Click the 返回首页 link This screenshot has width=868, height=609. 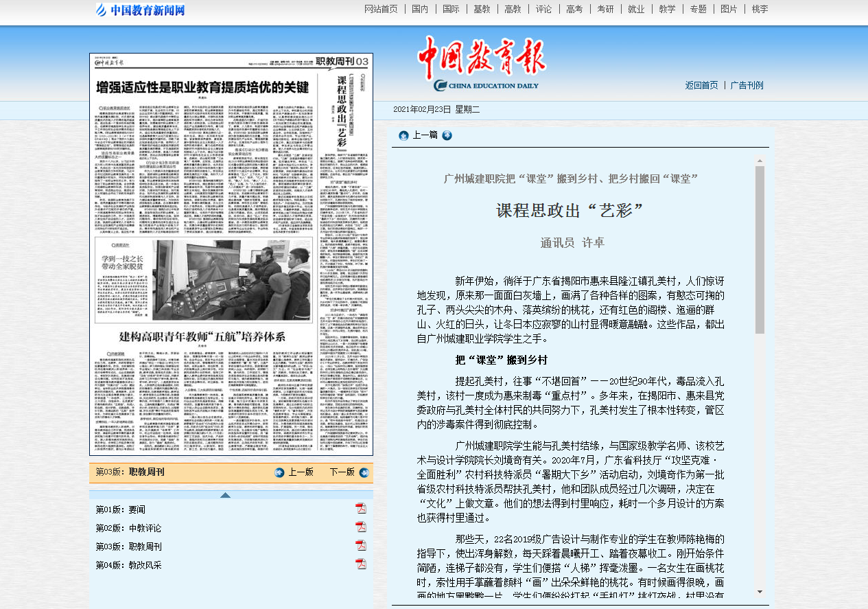click(x=701, y=85)
